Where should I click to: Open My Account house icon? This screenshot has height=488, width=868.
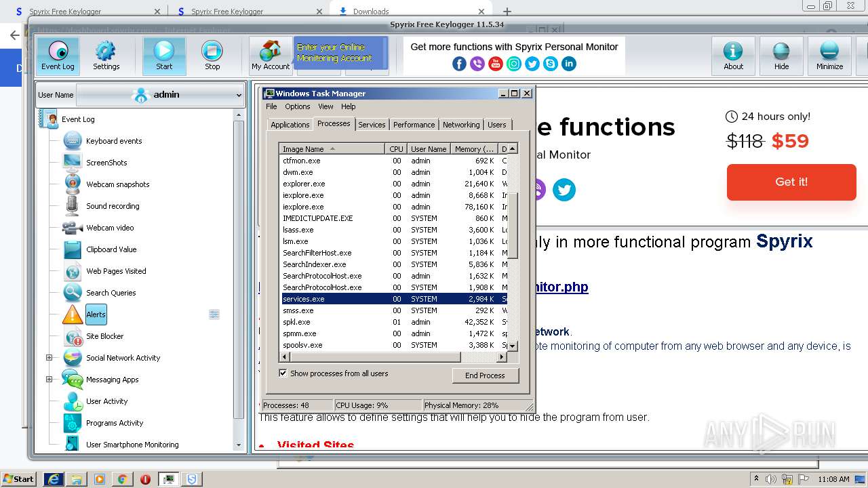pos(271,56)
